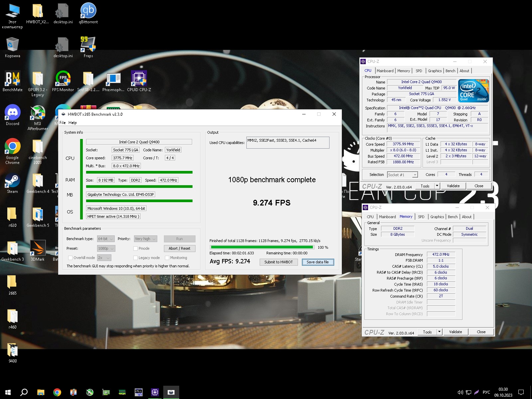Expand the Preset 1080p dropdown
This screenshot has height=399, width=532.
(106, 248)
